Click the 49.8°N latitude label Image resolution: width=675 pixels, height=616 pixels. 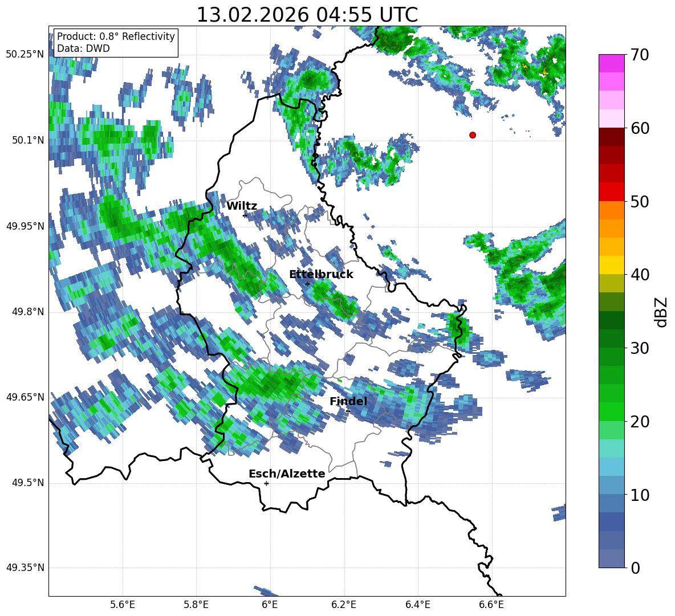pos(28,312)
